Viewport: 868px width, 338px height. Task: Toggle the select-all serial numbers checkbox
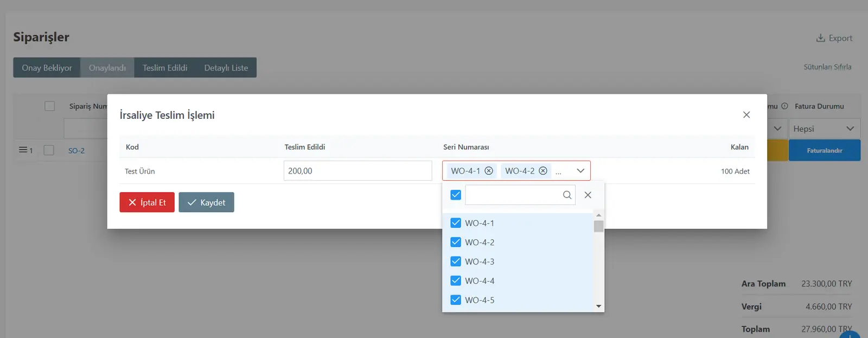tap(456, 195)
